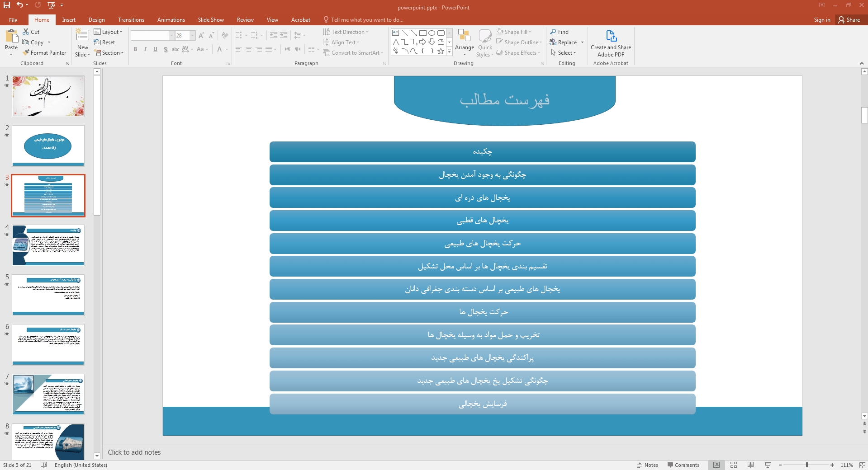Viewport: 868px width, 470px height.
Task: Open Find in the Editing group
Action: pos(560,32)
